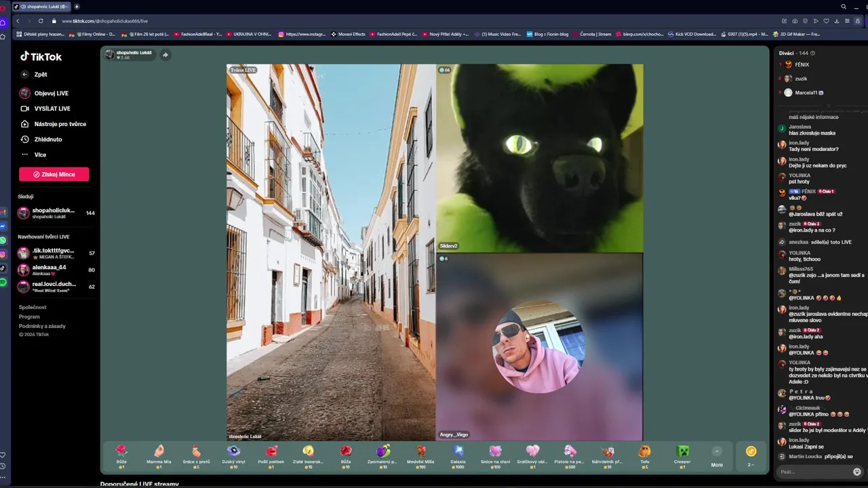868x488 pixels.
Task: Open followed shopaholicluk... channel
Action: (57, 213)
